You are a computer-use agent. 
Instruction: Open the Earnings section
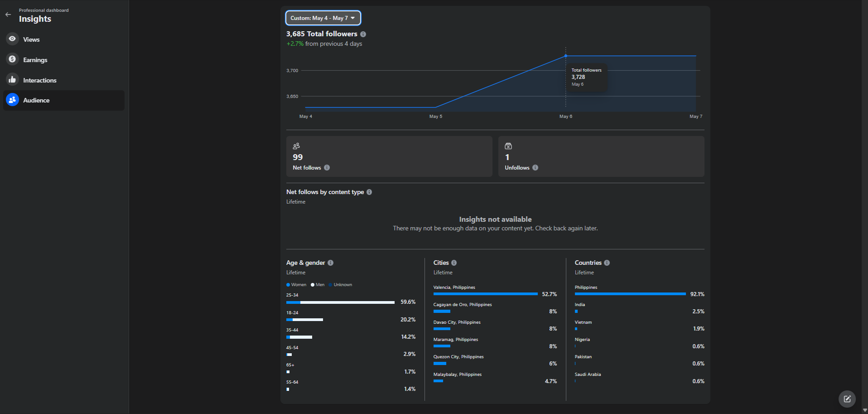coord(35,60)
